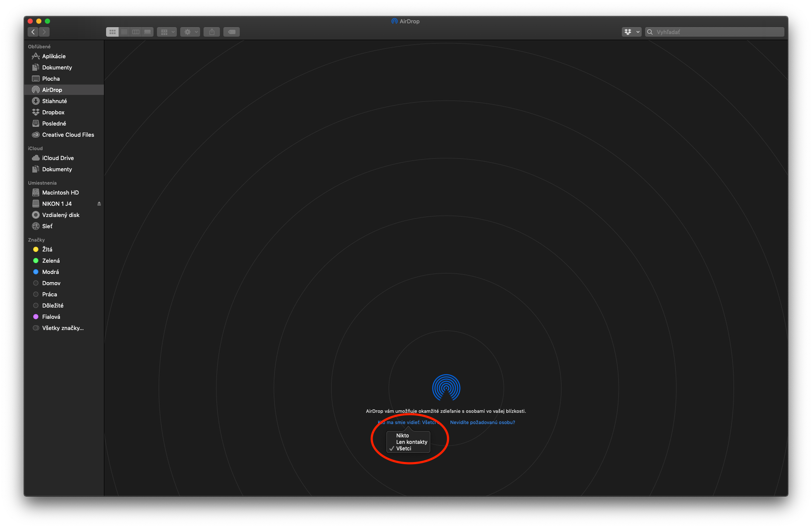This screenshot has width=812, height=528.
Task: Open the gear action menu
Action: [x=190, y=32]
